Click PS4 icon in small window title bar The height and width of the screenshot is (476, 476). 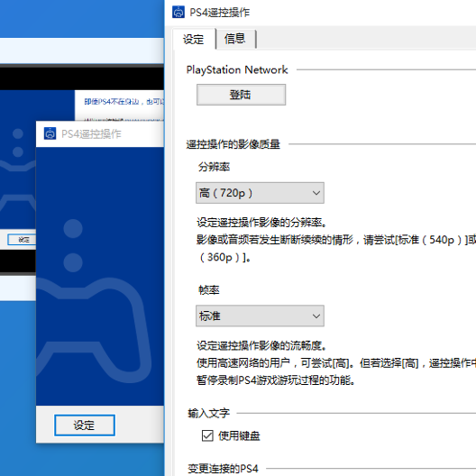50,133
